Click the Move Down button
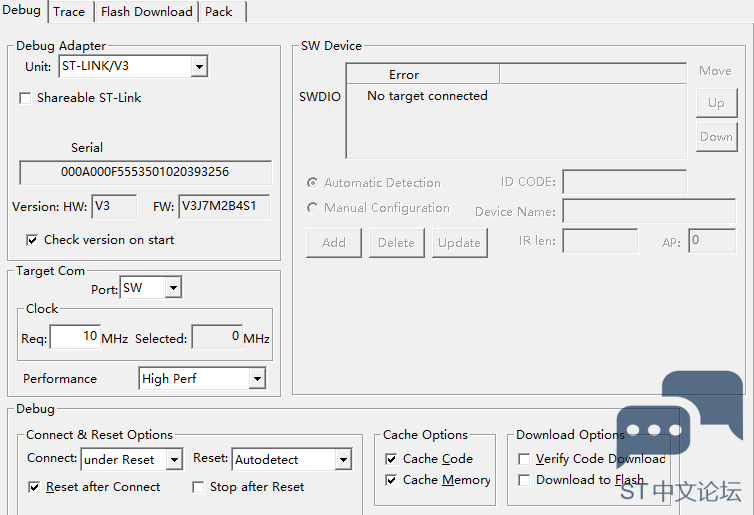The image size is (754, 515). pos(716,137)
